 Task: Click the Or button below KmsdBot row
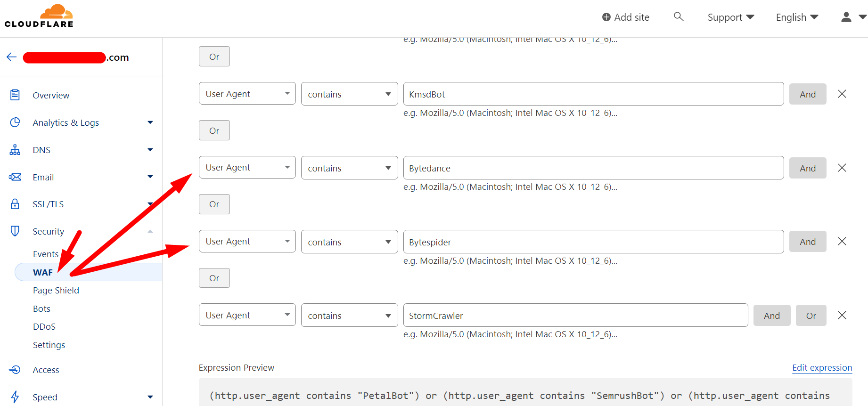[x=214, y=130]
